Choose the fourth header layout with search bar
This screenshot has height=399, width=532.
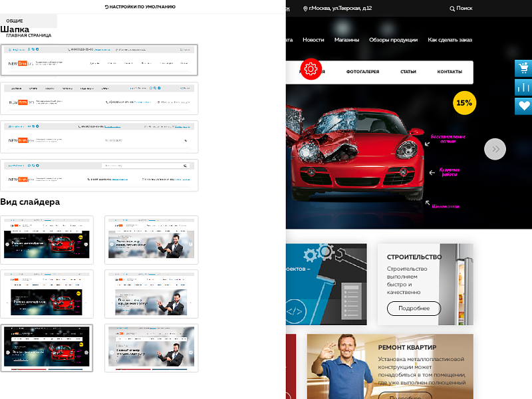99,175
